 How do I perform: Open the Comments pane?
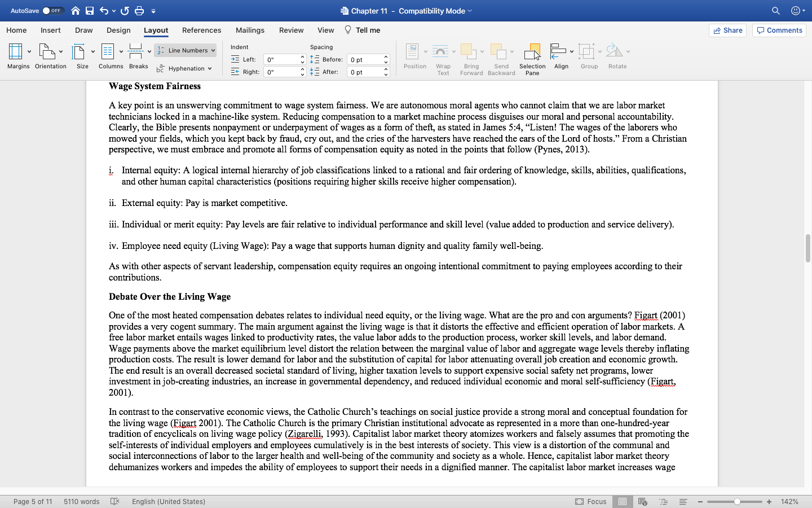coord(779,30)
